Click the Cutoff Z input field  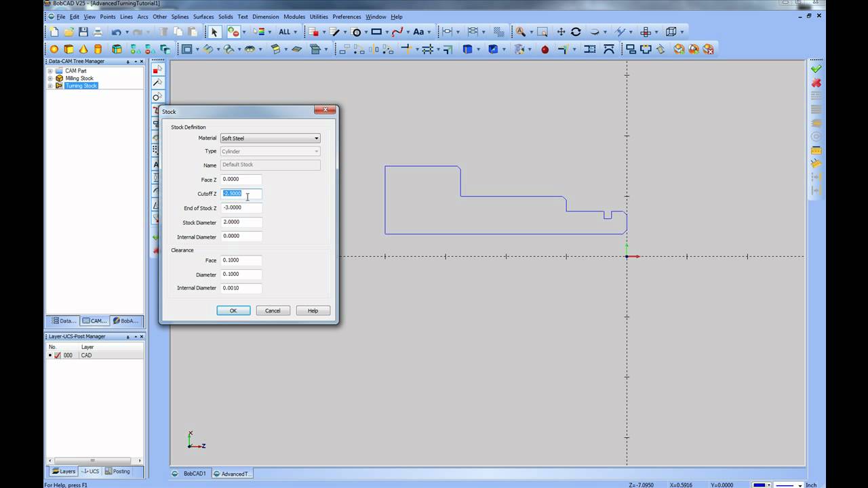click(x=241, y=194)
